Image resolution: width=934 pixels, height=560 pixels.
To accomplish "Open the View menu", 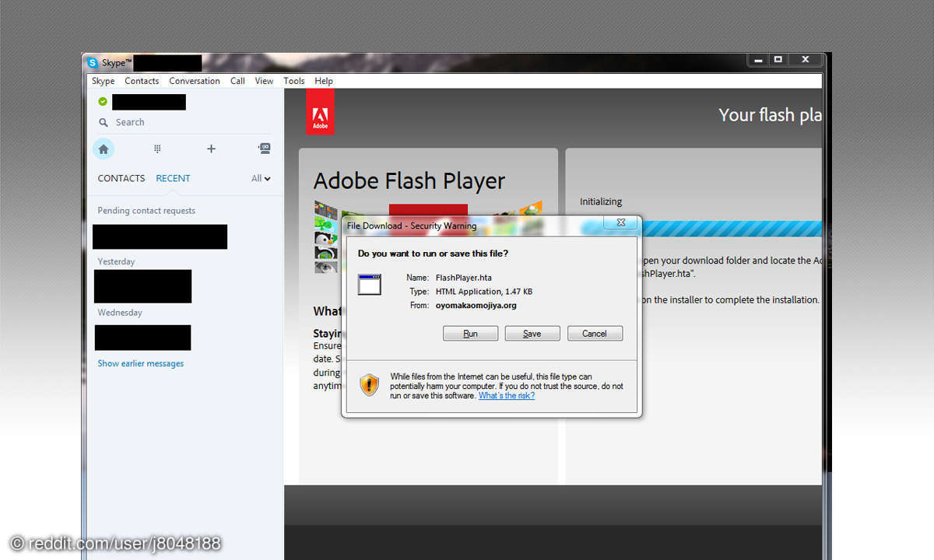I will (264, 81).
